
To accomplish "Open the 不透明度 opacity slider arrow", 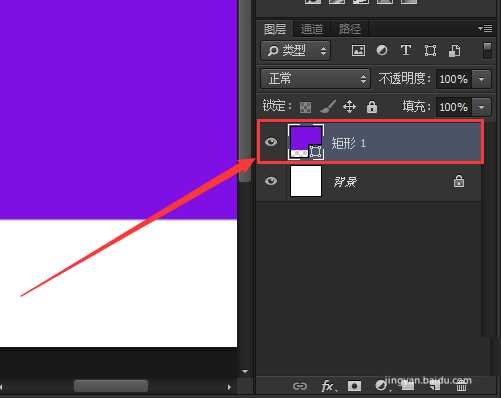I will pos(481,79).
